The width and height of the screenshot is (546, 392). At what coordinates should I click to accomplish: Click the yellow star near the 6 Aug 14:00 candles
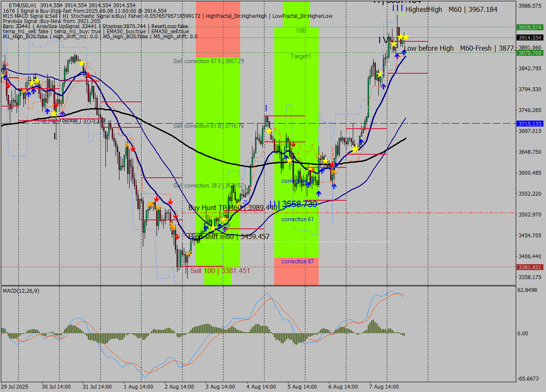(355, 150)
